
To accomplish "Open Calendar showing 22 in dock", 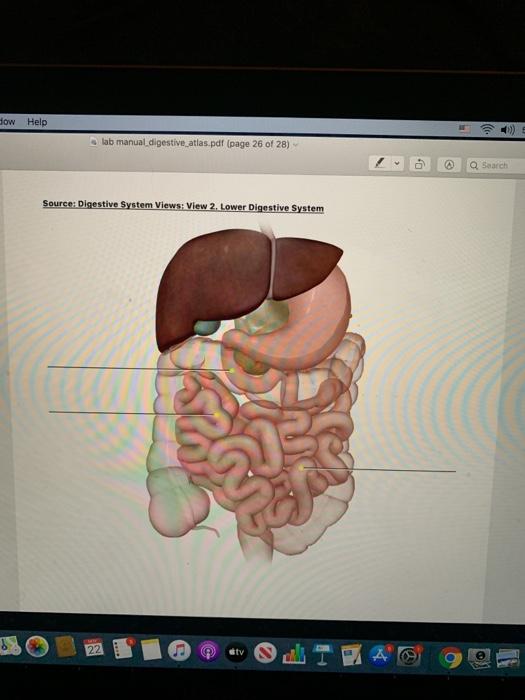I will 93,648.
